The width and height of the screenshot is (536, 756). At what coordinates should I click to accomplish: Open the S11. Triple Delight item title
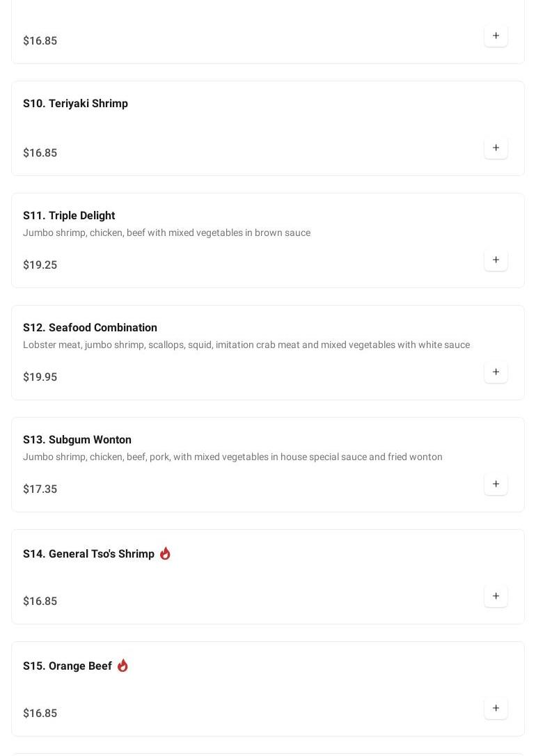coord(69,216)
